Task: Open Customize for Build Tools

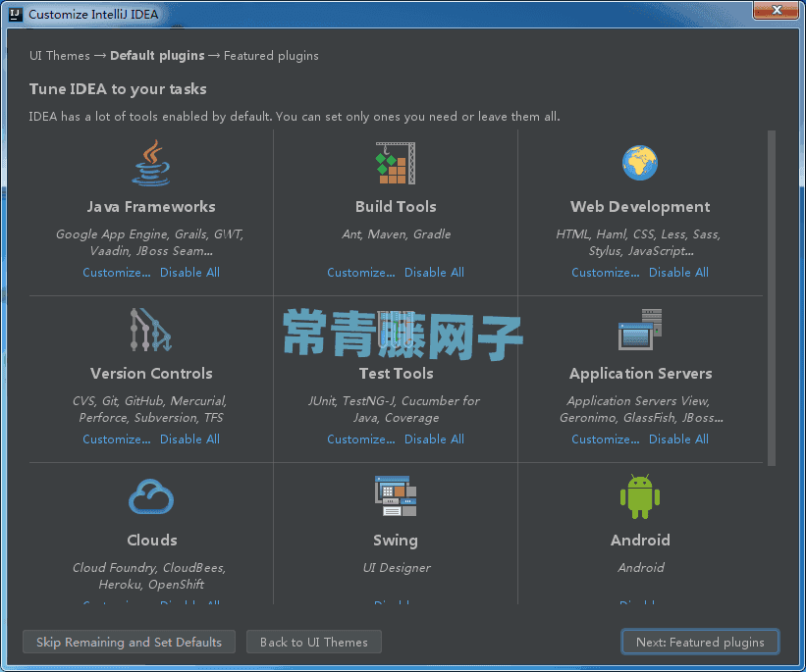Action: click(x=361, y=273)
